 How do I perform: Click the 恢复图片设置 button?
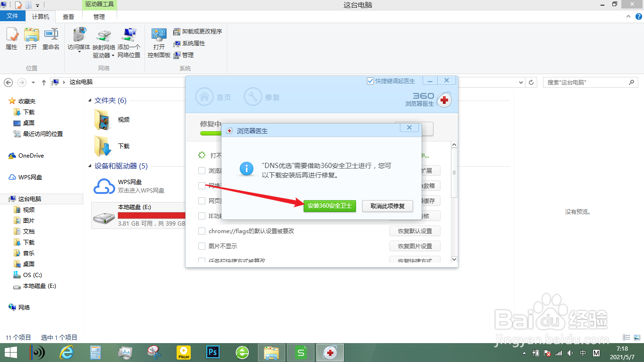[x=415, y=246]
